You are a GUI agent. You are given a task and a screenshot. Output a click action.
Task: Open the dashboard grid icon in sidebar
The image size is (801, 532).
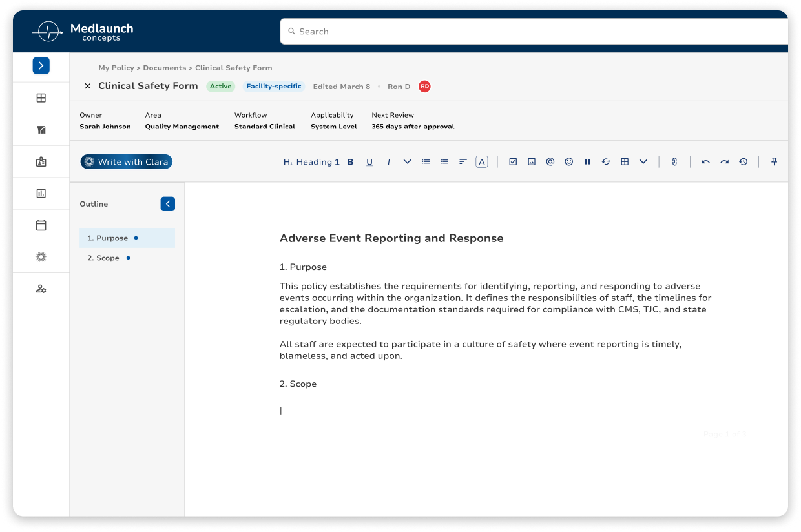[x=41, y=98]
